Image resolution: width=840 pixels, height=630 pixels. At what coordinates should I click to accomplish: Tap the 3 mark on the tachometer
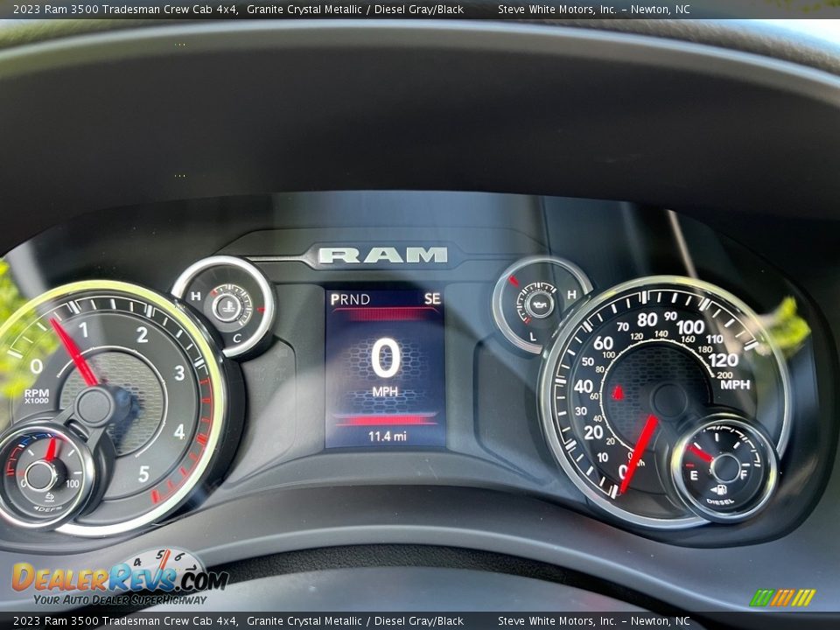point(178,373)
